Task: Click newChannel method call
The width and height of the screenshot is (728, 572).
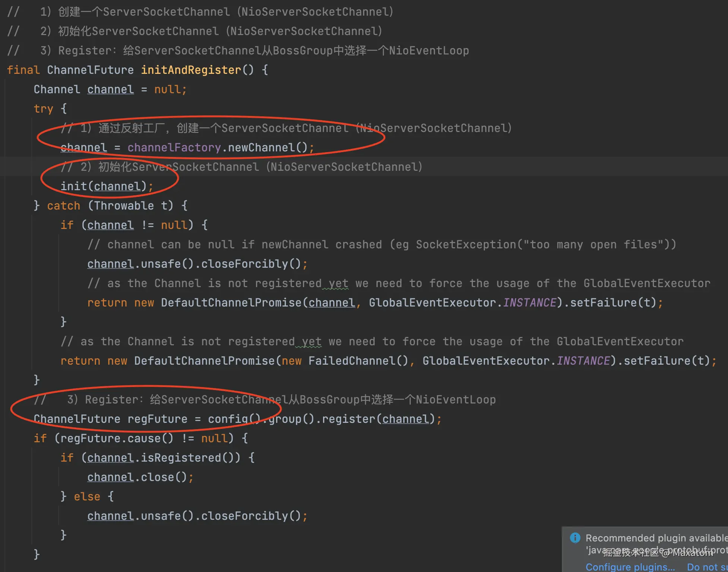Action: point(262,147)
